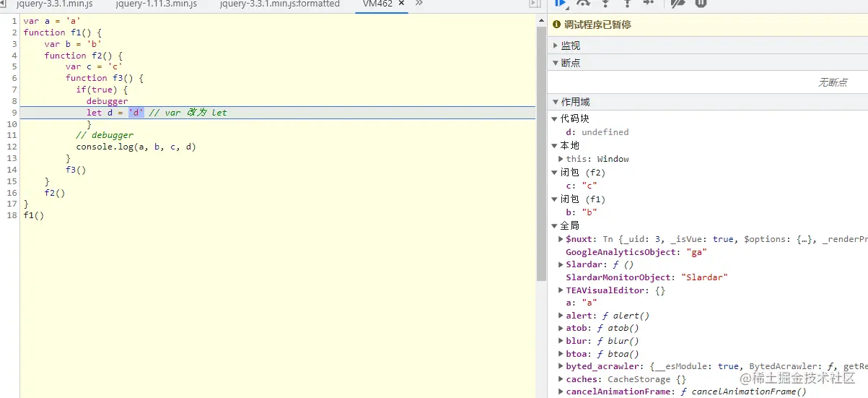
Task: Click line number 1 in the gutter
Action: click(x=14, y=21)
